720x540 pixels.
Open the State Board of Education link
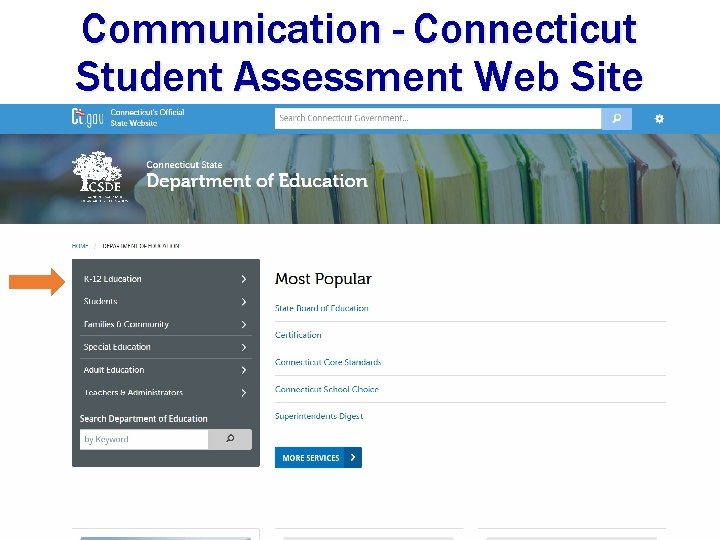point(321,308)
